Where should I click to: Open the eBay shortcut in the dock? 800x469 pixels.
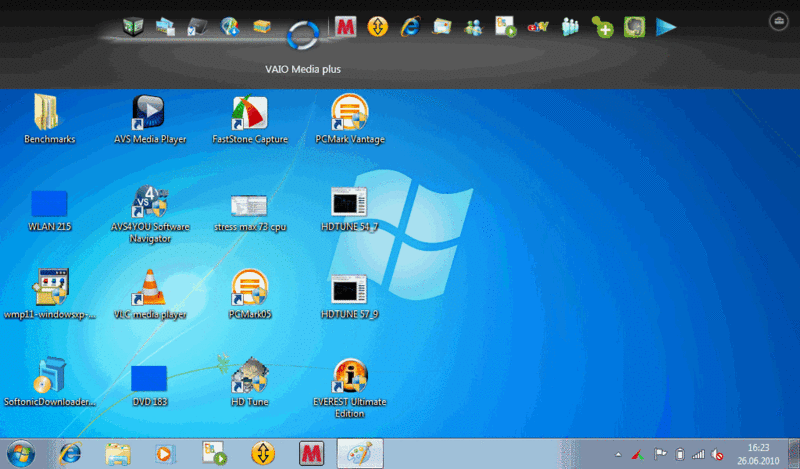click(538, 27)
